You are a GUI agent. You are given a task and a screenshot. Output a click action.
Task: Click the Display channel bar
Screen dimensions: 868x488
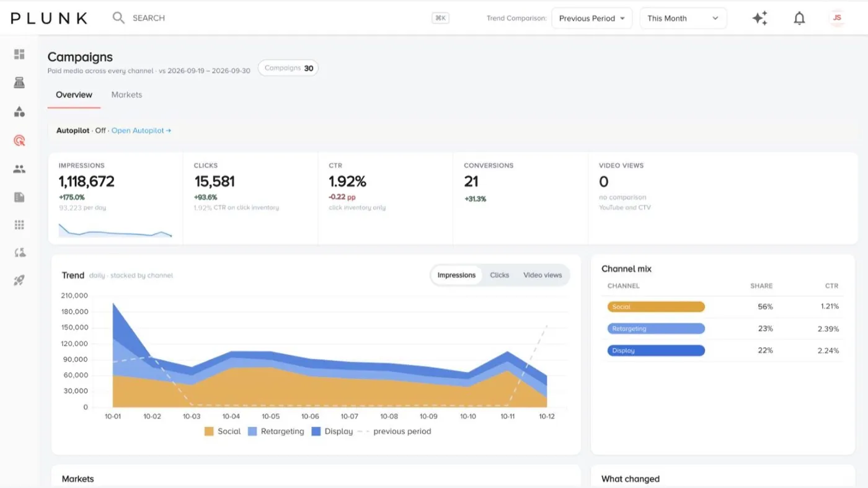pos(656,350)
